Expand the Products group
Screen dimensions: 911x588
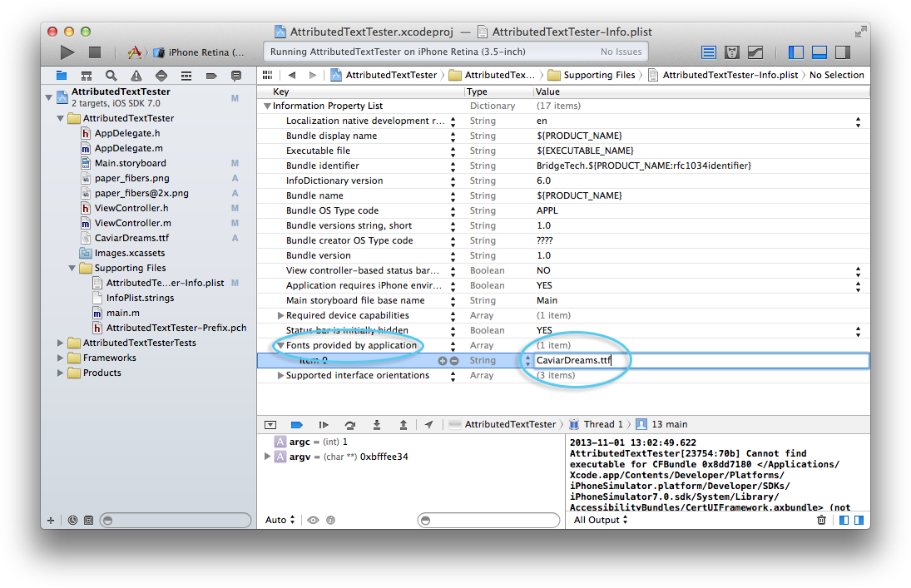60,373
